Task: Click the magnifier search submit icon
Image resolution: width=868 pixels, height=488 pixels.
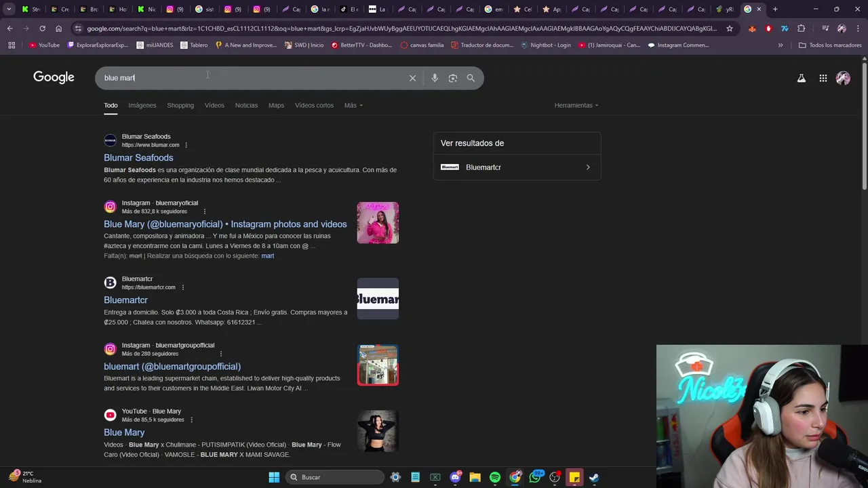Action: click(x=471, y=78)
